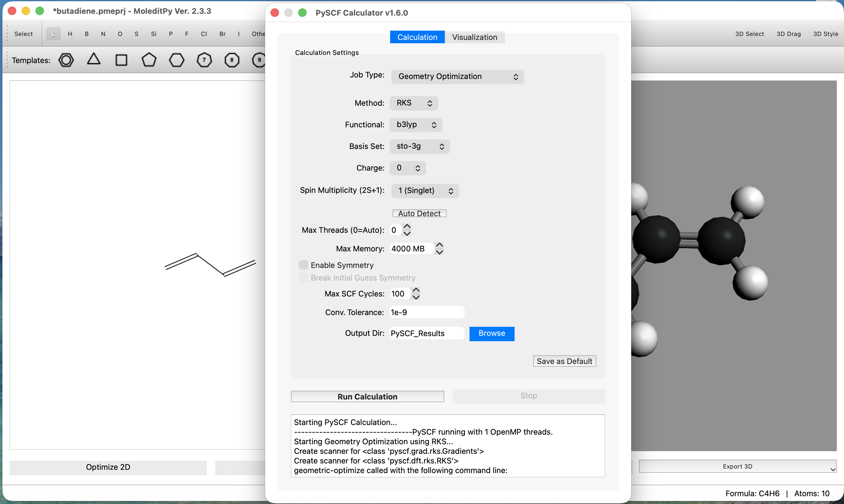Screen dimensions: 844x504
Task: Select the triangle ring template
Action: click(x=93, y=60)
